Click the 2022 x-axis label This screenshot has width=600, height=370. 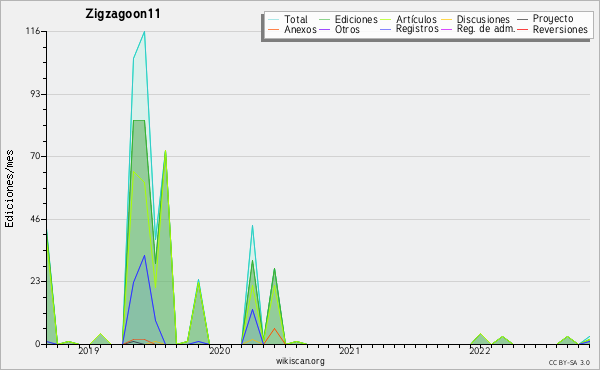tap(480, 351)
